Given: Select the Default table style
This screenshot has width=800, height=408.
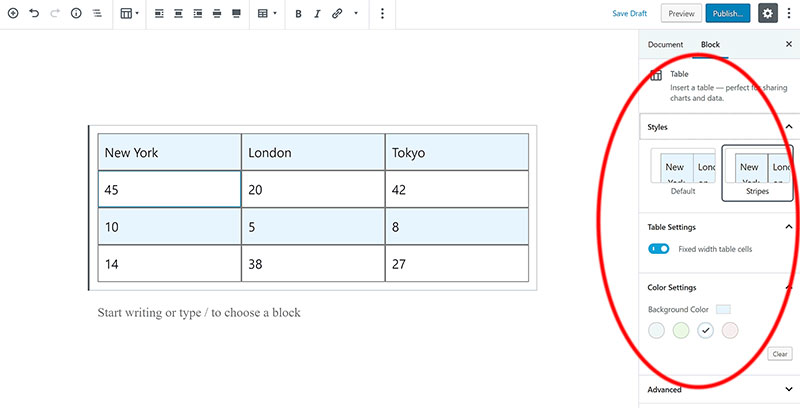Looking at the screenshot, I should point(683,172).
